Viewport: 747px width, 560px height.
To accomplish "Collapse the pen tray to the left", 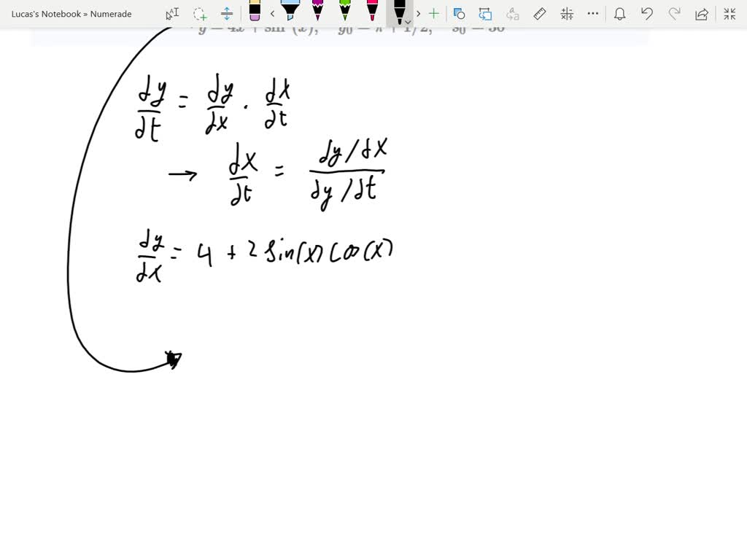I will coord(272,12).
